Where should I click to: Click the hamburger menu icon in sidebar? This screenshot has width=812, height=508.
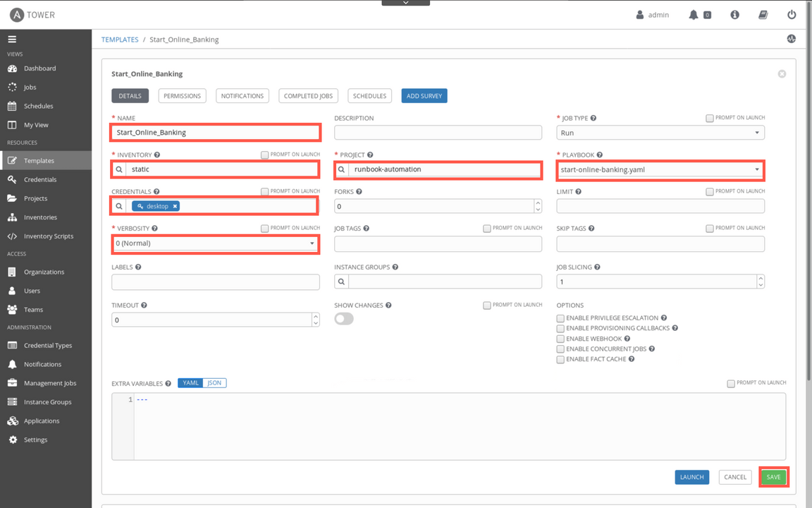click(x=12, y=40)
